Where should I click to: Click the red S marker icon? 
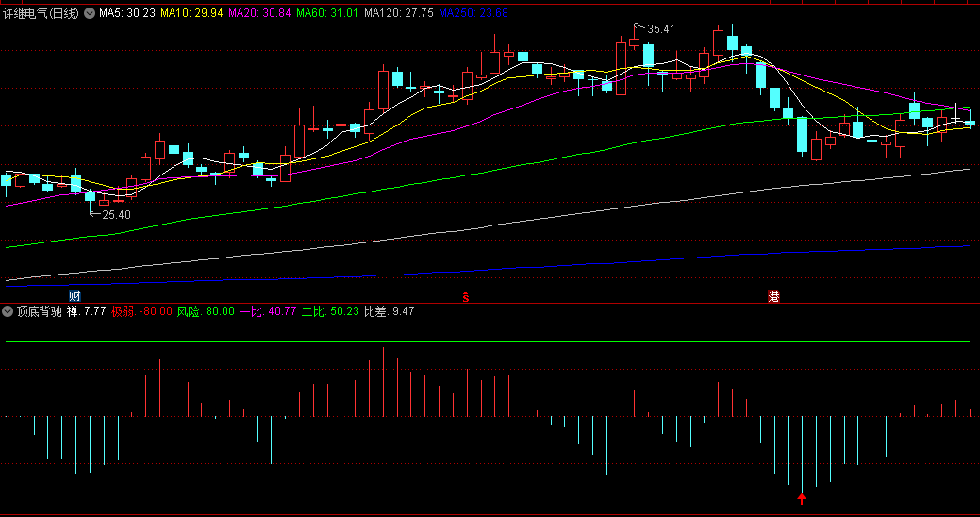click(x=466, y=297)
